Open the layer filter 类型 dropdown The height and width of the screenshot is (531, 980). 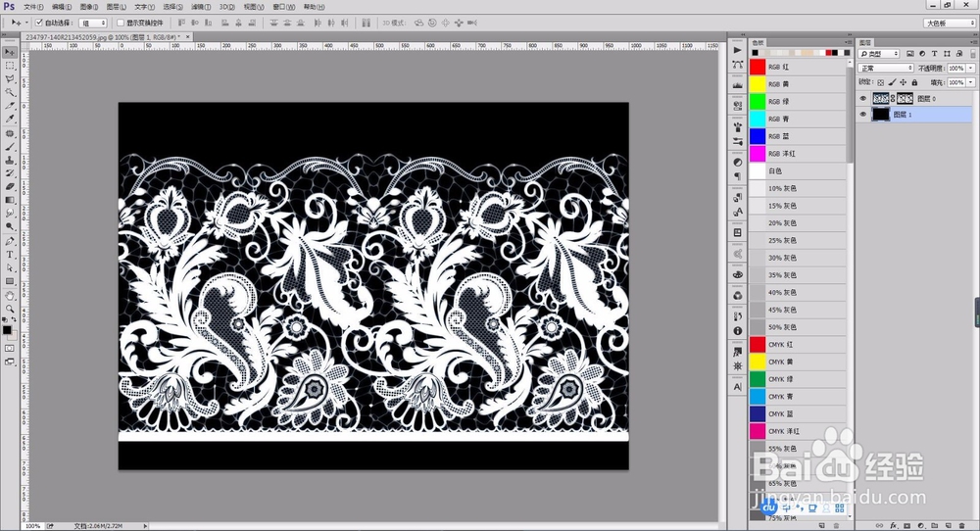pos(880,54)
